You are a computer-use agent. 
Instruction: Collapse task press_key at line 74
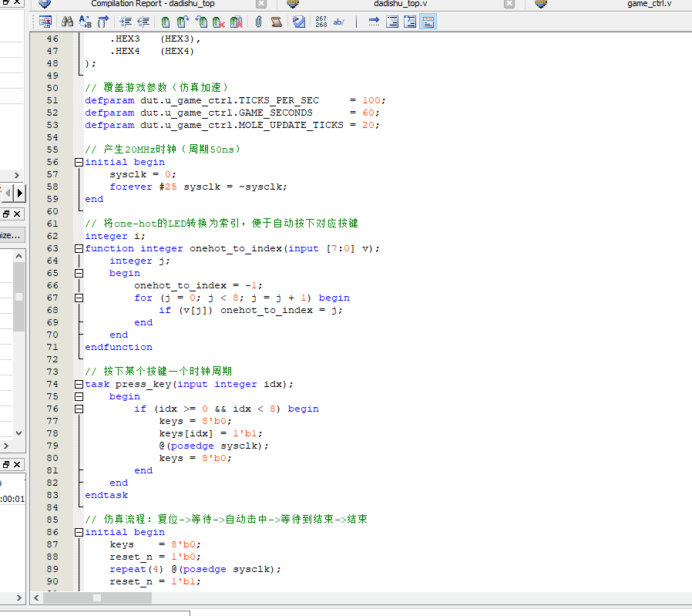point(79,384)
